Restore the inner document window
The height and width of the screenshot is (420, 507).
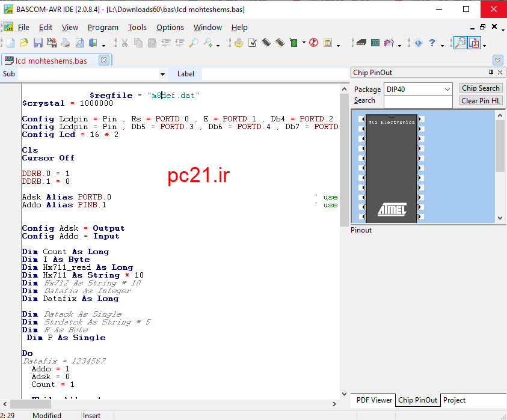(x=482, y=27)
